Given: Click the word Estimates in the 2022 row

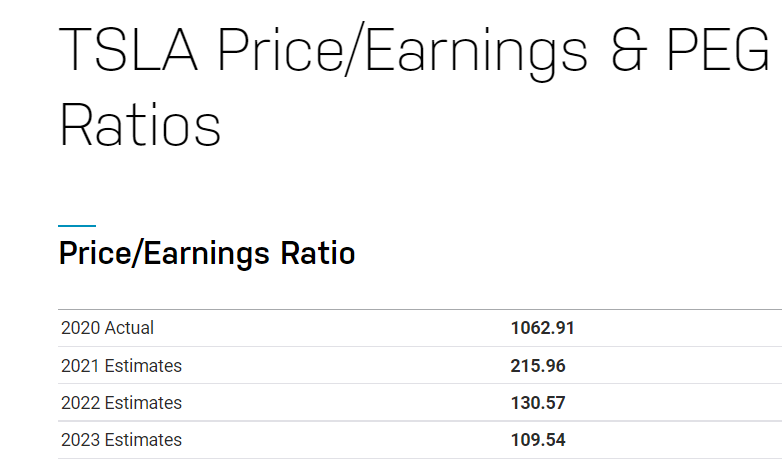Looking at the screenshot, I should coord(143,403).
